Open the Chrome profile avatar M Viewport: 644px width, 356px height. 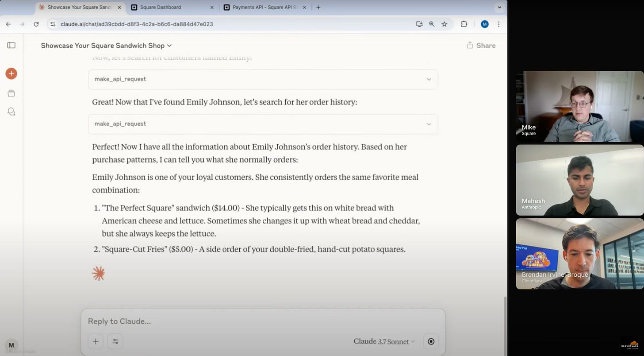[x=485, y=24]
